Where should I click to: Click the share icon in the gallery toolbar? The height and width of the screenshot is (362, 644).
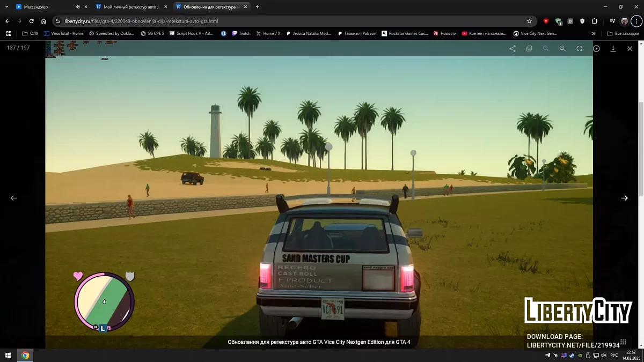513,48
